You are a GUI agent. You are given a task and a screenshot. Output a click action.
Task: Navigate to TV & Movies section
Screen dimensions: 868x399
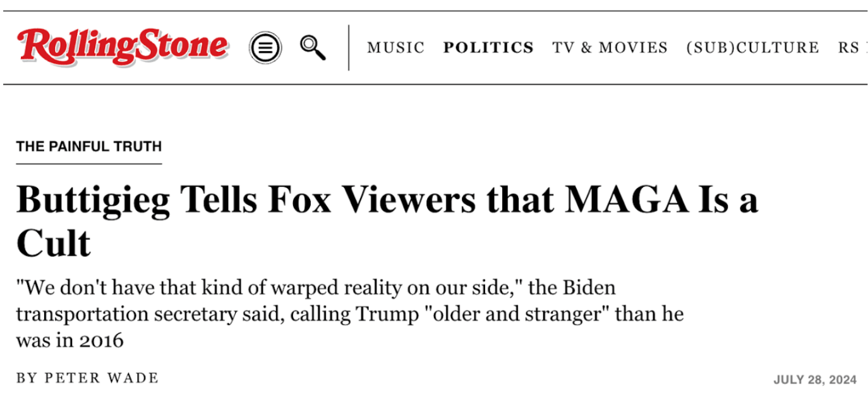coord(610,48)
